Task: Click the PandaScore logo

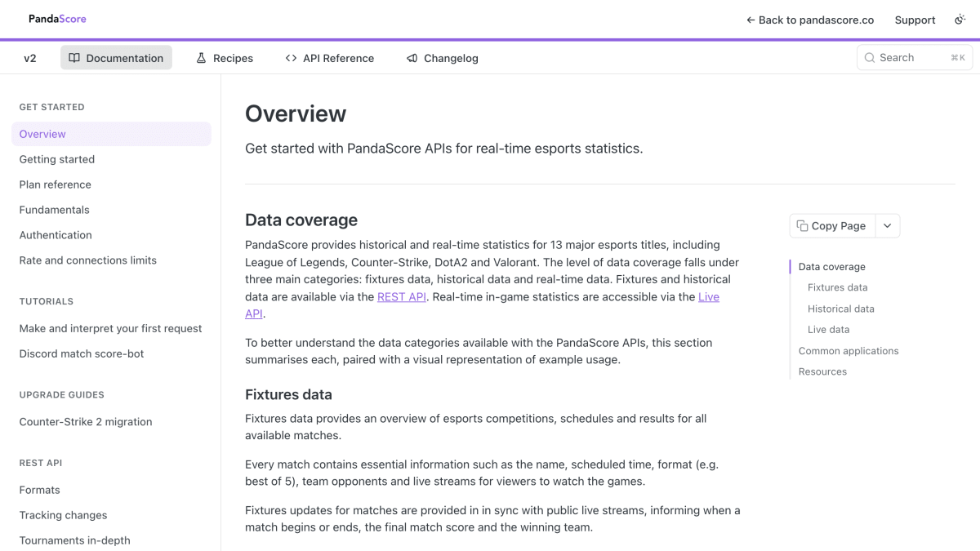Action: pyautogui.click(x=57, y=19)
